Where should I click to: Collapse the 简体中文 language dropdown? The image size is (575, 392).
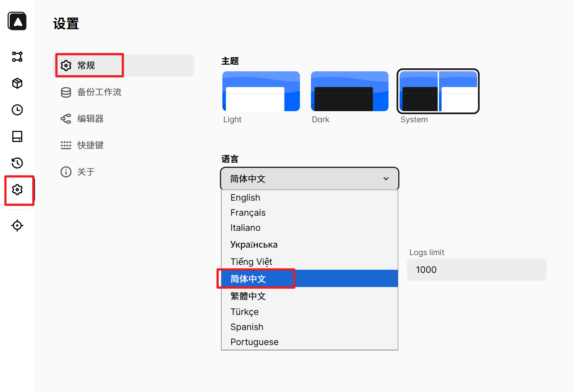(309, 179)
